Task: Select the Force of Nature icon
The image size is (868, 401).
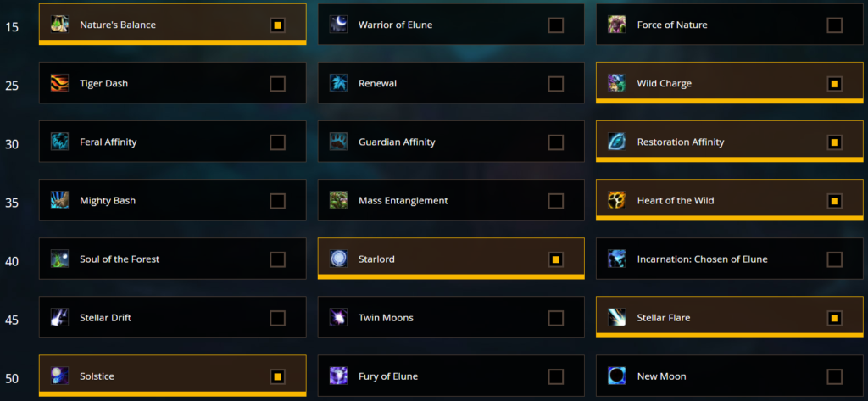Action: [617, 25]
